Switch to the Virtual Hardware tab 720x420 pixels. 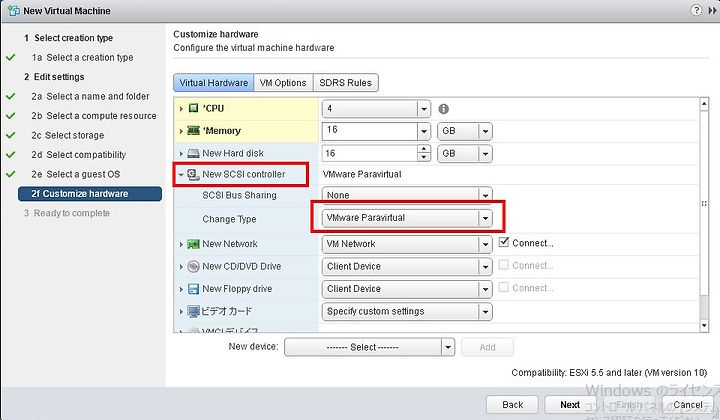point(214,83)
